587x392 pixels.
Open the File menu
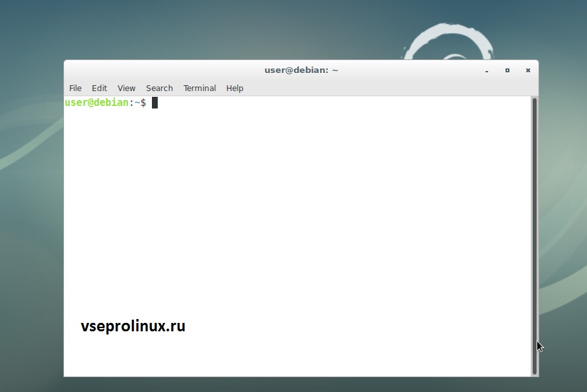pyautogui.click(x=75, y=88)
